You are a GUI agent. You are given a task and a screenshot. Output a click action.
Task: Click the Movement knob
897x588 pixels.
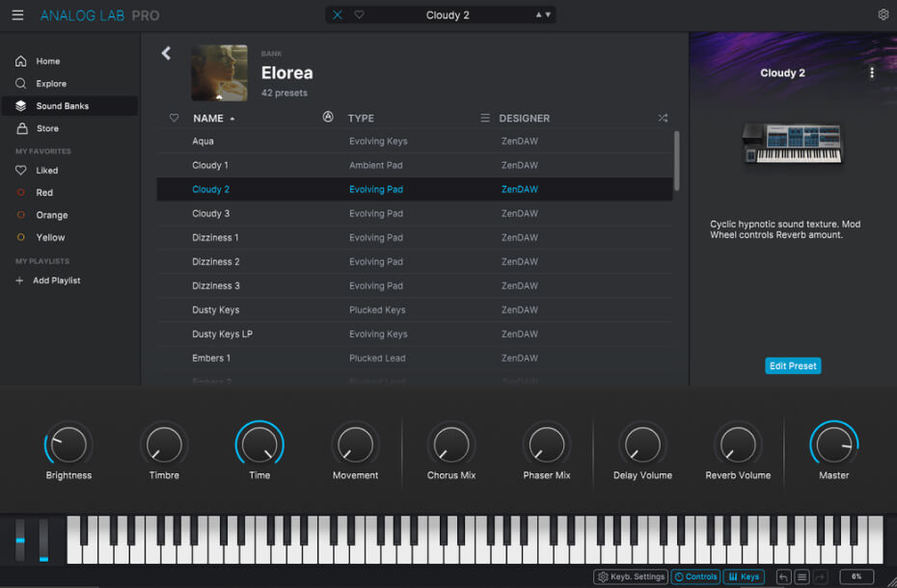click(x=355, y=444)
